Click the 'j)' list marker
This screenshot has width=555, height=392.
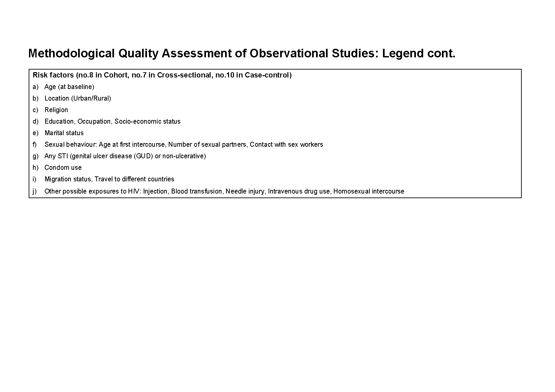pyautogui.click(x=35, y=191)
